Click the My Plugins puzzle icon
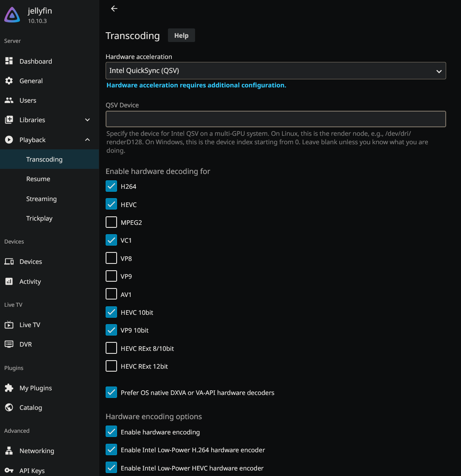Viewport: 461px width, 476px height. tap(9, 388)
